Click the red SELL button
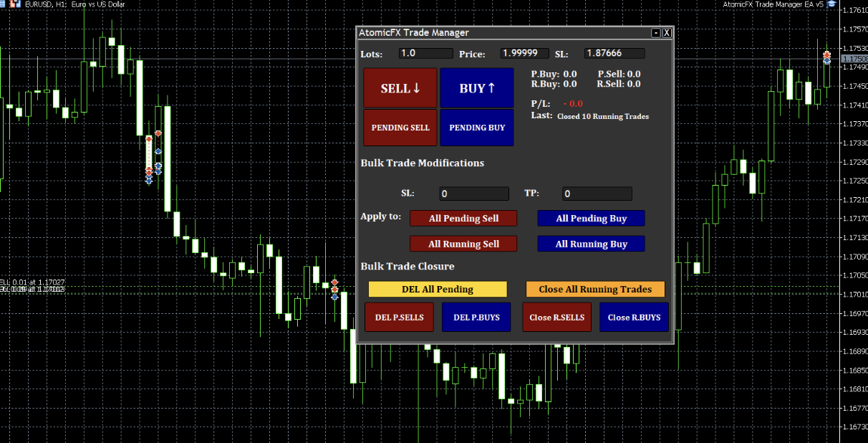This screenshot has width=868, height=443. 400,88
